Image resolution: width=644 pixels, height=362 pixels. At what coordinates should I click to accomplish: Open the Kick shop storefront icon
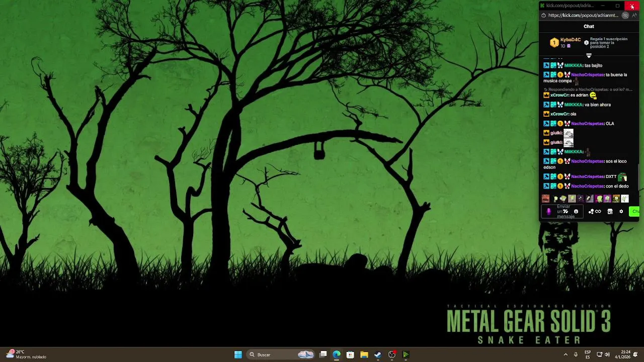tap(610, 212)
